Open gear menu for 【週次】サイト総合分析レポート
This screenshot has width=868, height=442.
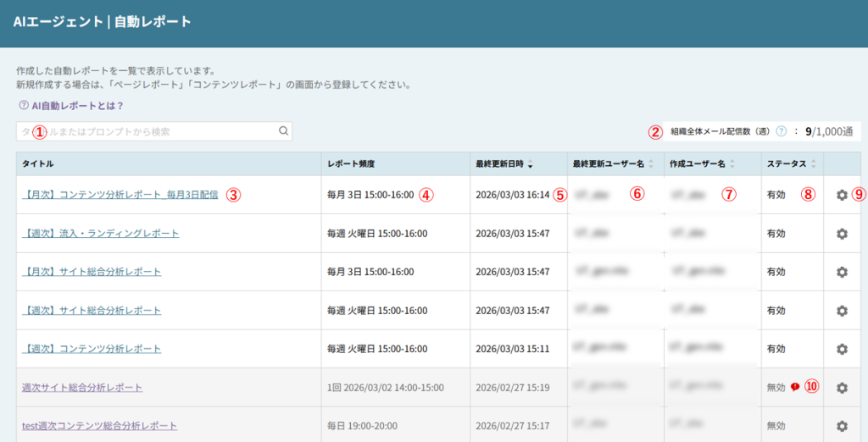[841, 311]
